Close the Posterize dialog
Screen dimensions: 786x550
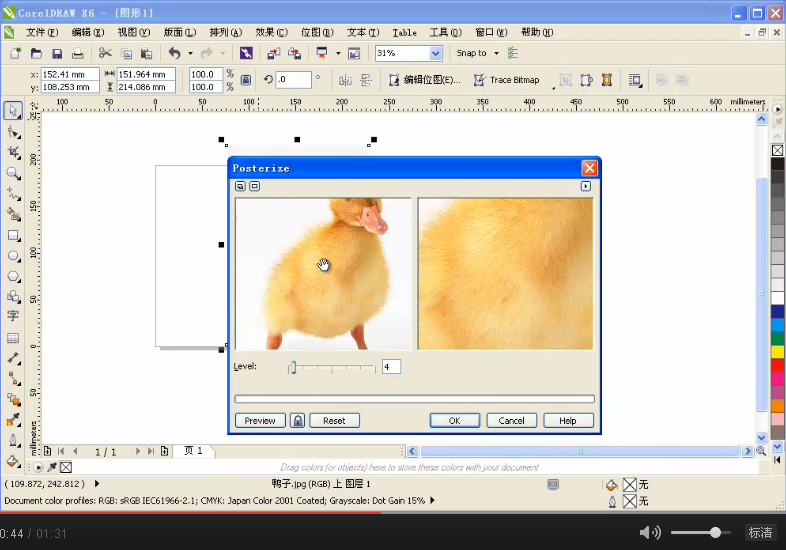click(590, 168)
